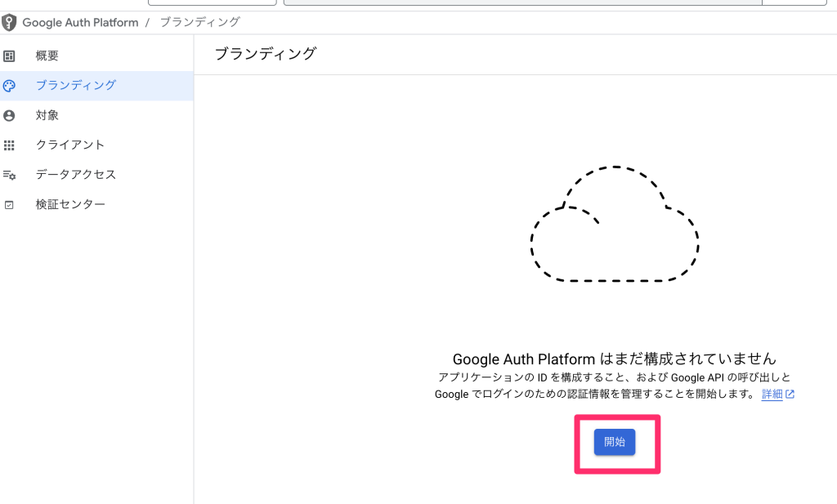Open the クライアント page
837x504 pixels.
click(96, 145)
